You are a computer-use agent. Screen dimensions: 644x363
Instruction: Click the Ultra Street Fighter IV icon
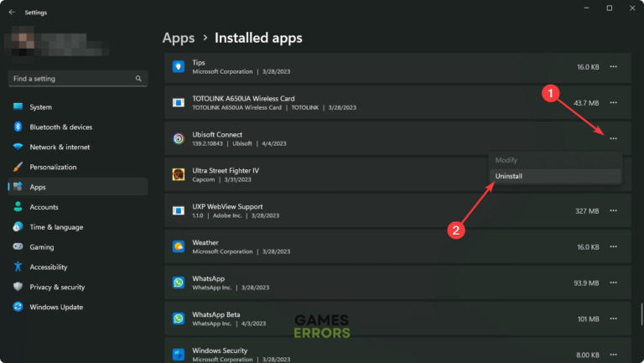[179, 174]
